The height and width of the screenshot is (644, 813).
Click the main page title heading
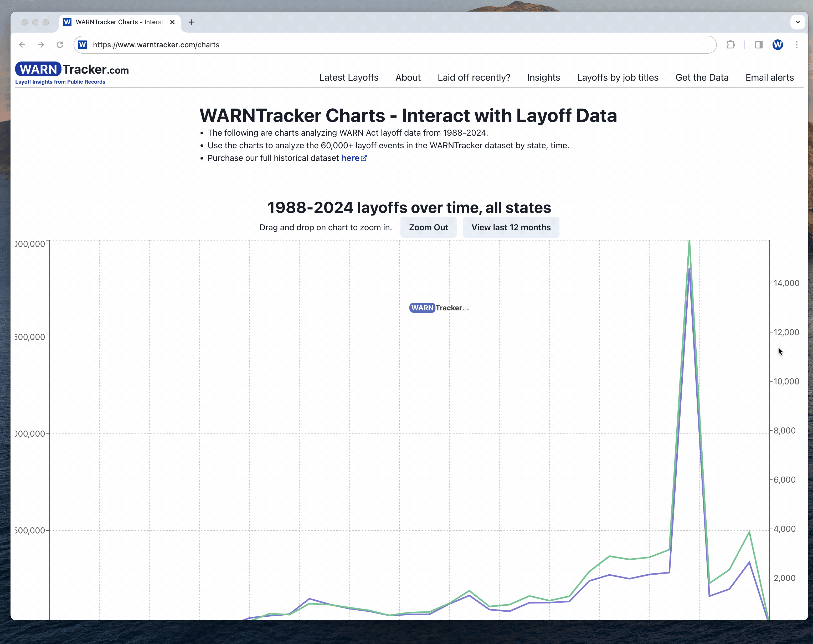(408, 115)
